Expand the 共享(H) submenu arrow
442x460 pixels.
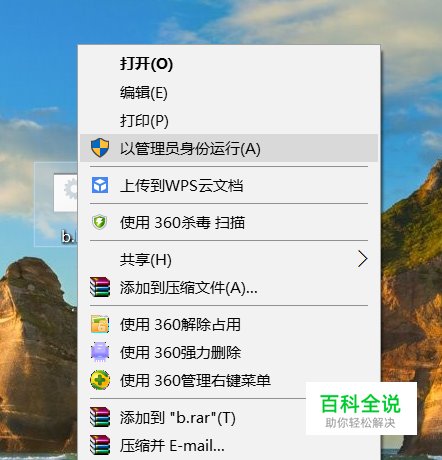point(363,259)
